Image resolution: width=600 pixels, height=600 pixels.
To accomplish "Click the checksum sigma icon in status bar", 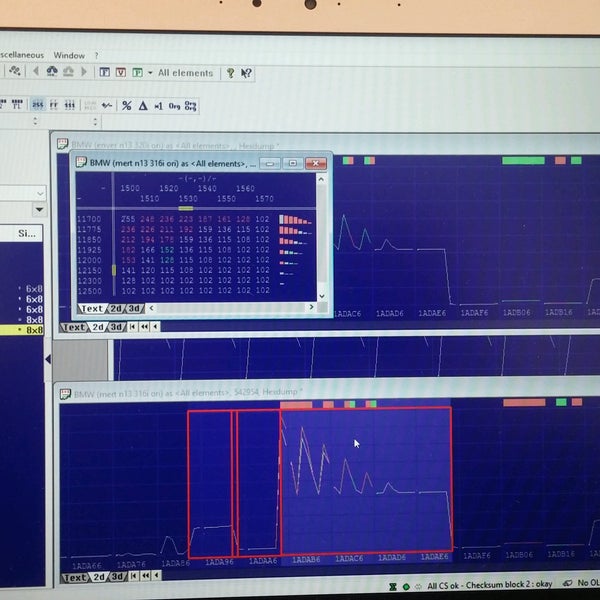I will (393, 587).
